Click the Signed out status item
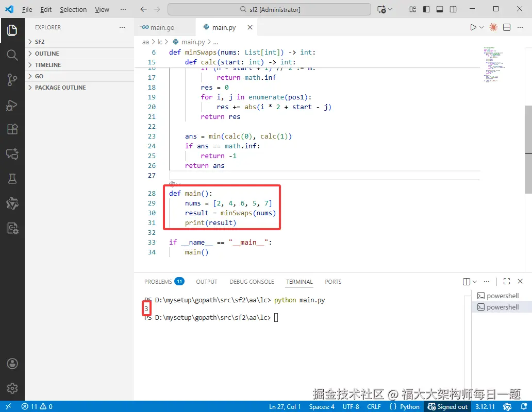The image size is (532, 412). (x=447, y=406)
